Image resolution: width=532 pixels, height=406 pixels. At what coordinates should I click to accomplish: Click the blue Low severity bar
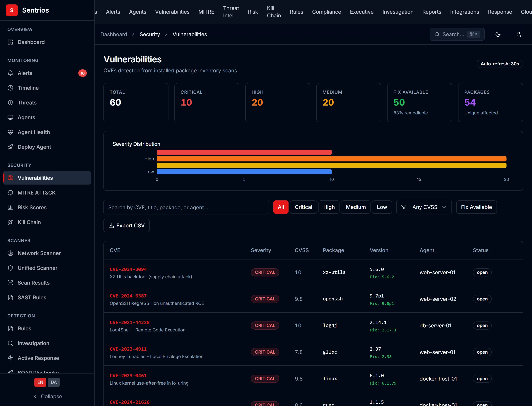click(x=244, y=172)
